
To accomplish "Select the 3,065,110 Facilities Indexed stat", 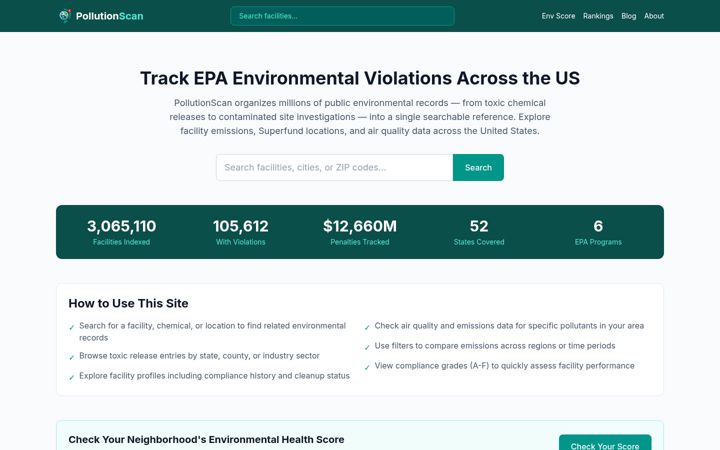I will click(x=121, y=232).
